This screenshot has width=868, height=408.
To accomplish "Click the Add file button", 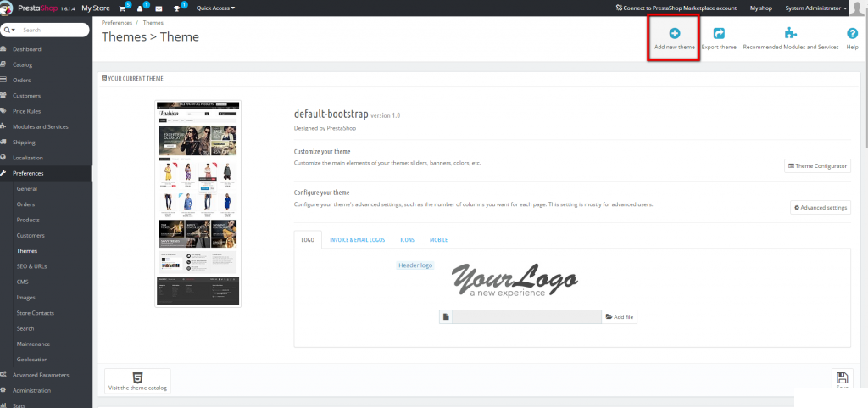I will pos(620,316).
